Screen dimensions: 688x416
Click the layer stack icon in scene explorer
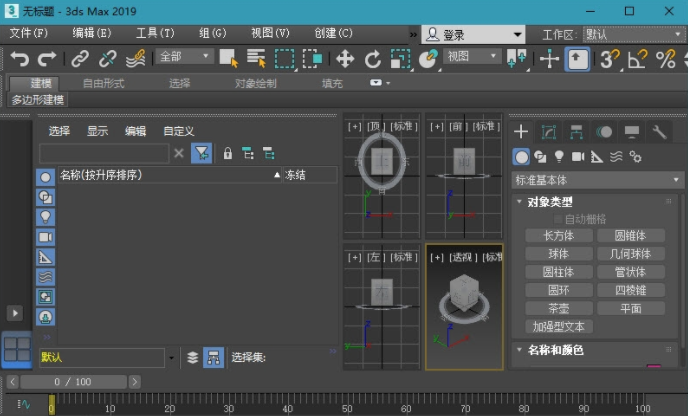tap(193, 357)
